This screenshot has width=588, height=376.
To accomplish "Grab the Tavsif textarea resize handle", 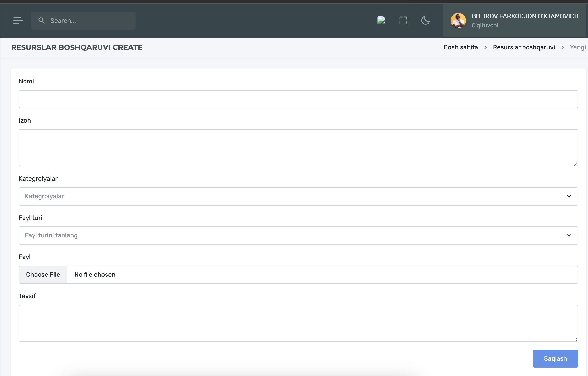I will pos(576,339).
